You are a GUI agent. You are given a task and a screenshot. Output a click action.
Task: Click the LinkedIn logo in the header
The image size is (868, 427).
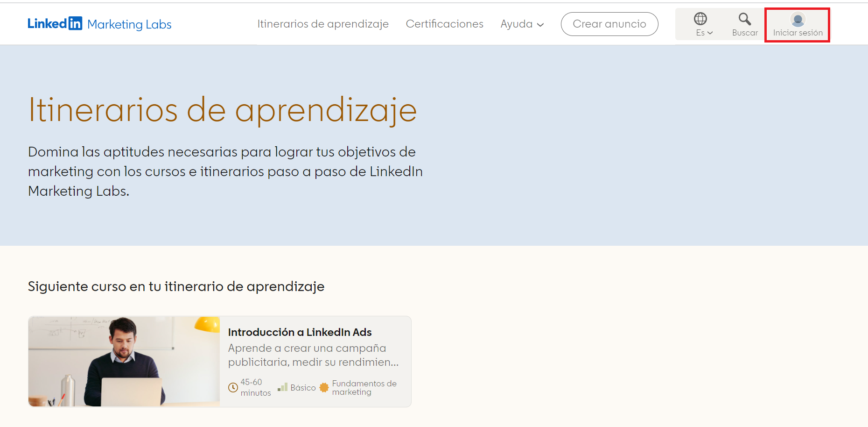[x=55, y=23]
